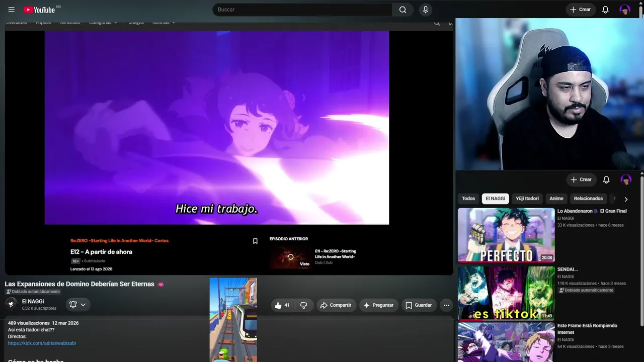
Task: Open the "es tiktok" video thumbnail
Action: click(x=506, y=293)
